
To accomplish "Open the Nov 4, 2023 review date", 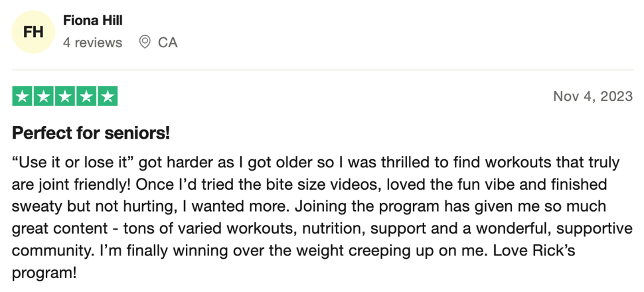I will pyautogui.click(x=593, y=96).
